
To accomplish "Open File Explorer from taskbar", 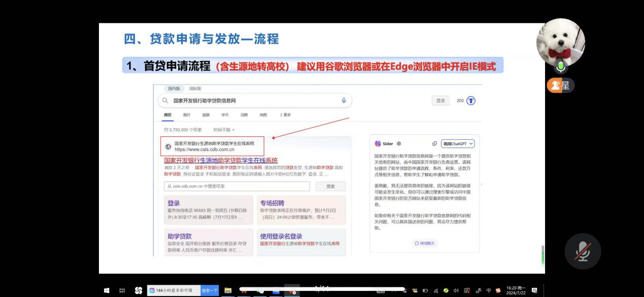I will point(228,290).
